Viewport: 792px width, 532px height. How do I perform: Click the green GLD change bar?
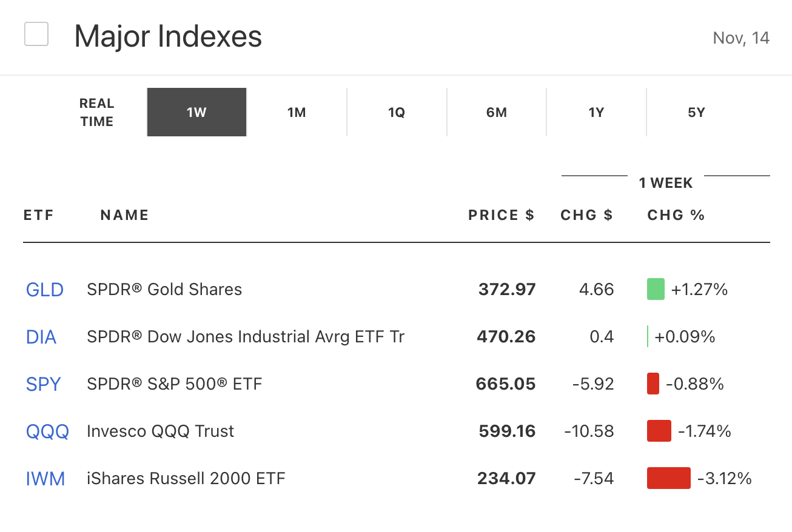click(656, 289)
